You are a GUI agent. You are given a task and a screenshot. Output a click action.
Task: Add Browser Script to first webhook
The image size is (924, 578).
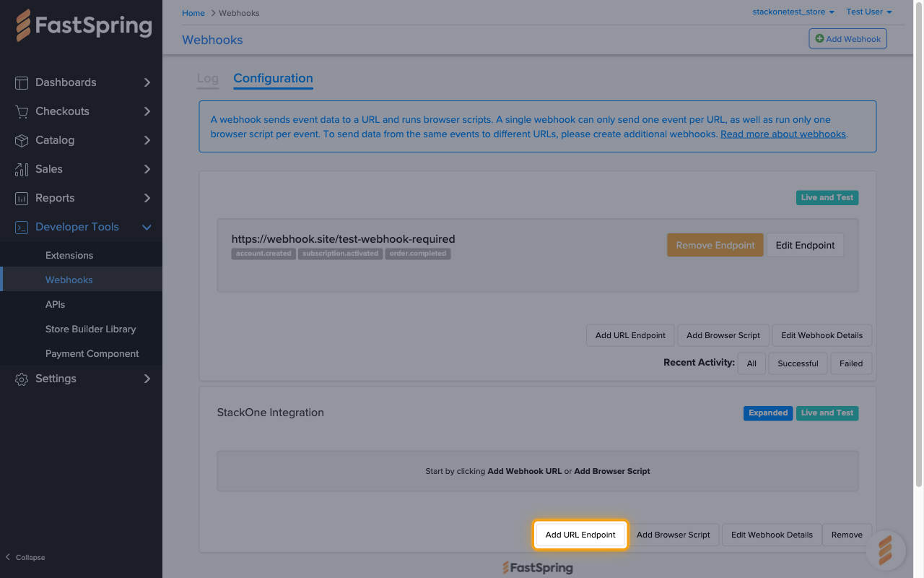[723, 335]
